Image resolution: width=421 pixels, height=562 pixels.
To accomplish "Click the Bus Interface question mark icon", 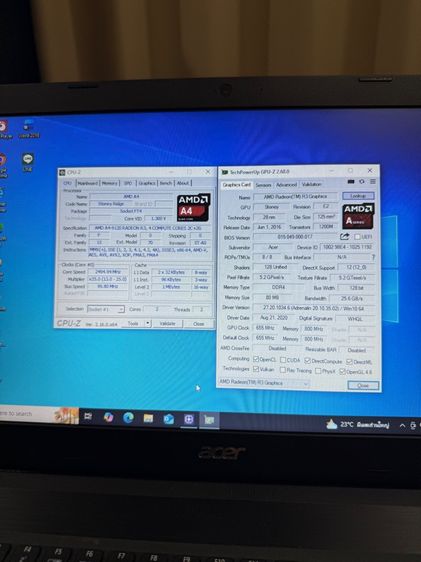I will coord(373,257).
